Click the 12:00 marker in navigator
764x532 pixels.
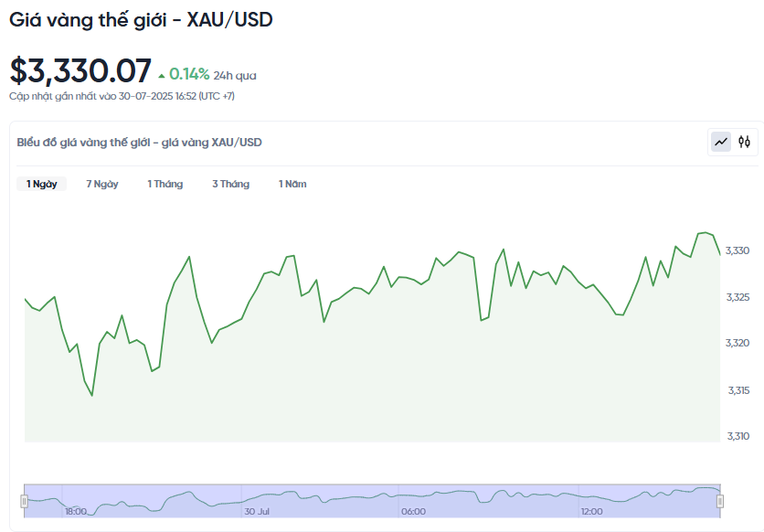pyautogui.click(x=591, y=512)
